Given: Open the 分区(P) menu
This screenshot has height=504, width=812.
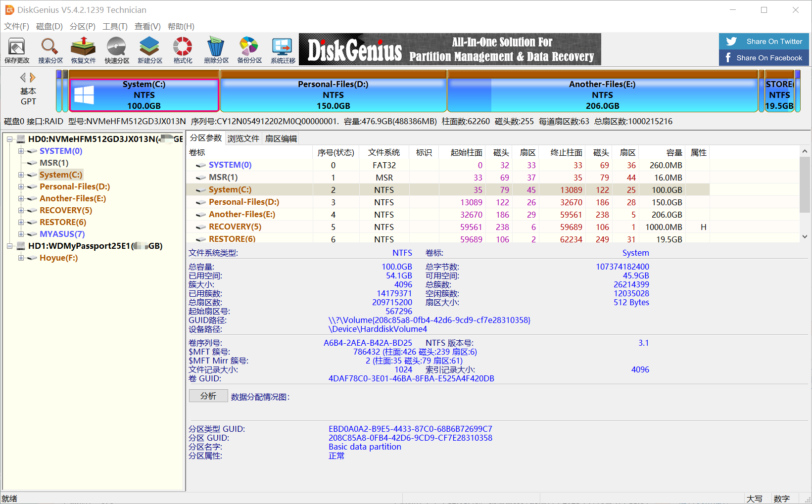Looking at the screenshot, I should click(83, 26).
